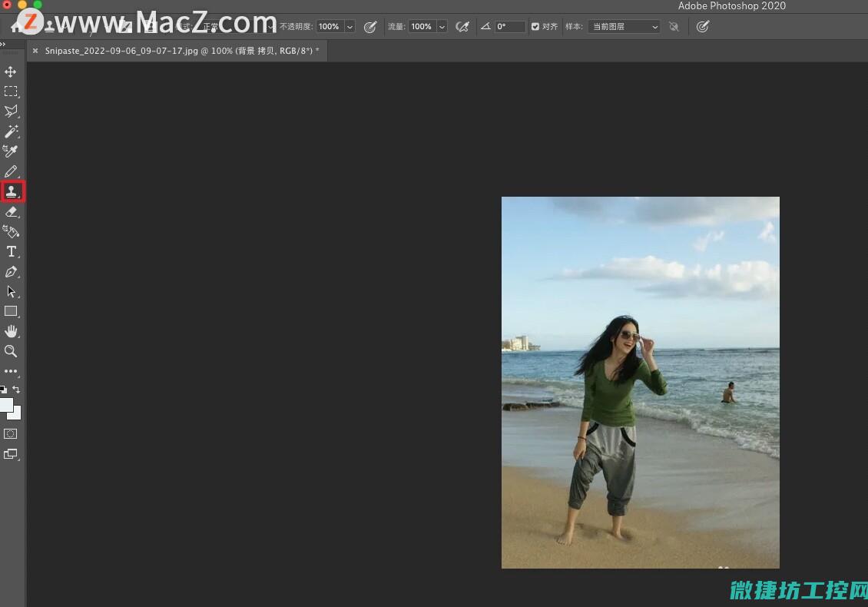The width and height of the screenshot is (868, 607).
Task: Select the Path Selection arrow tool
Action: pos(11,291)
